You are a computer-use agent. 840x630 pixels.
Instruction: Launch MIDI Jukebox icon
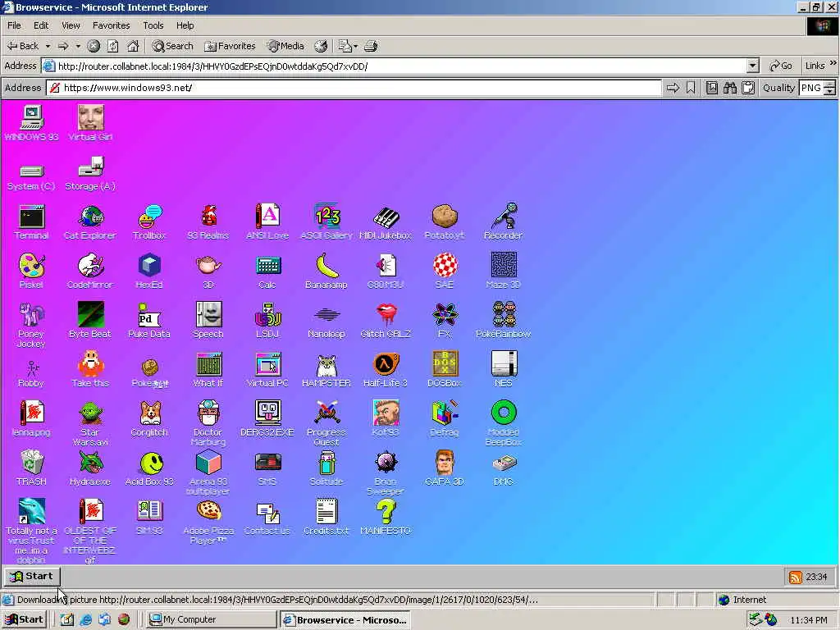386,221
